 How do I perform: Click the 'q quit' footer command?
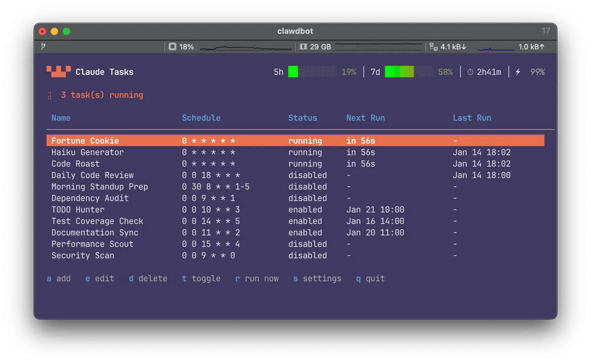pos(370,278)
